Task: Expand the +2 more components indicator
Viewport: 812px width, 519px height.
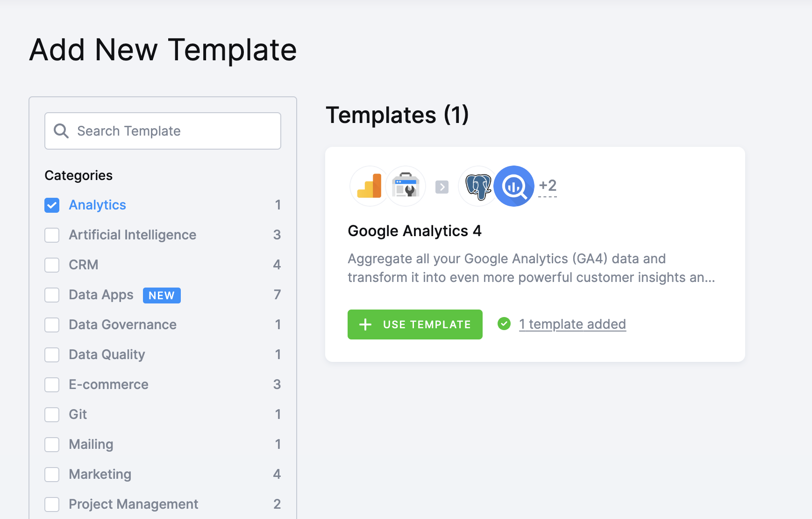Action: [x=548, y=186]
